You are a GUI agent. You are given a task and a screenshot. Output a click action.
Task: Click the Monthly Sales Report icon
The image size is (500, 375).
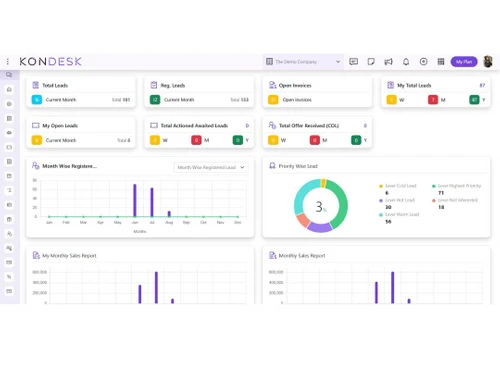(273, 255)
